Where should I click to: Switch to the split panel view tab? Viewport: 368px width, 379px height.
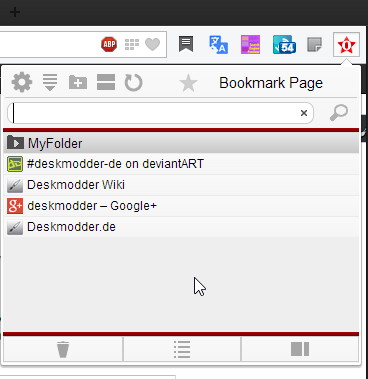click(300, 349)
